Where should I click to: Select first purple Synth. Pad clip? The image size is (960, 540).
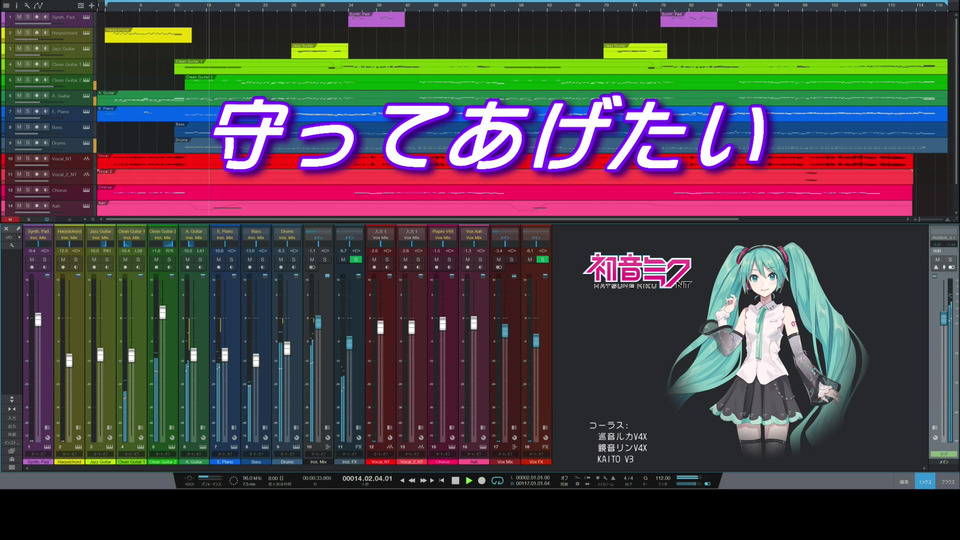point(377,19)
